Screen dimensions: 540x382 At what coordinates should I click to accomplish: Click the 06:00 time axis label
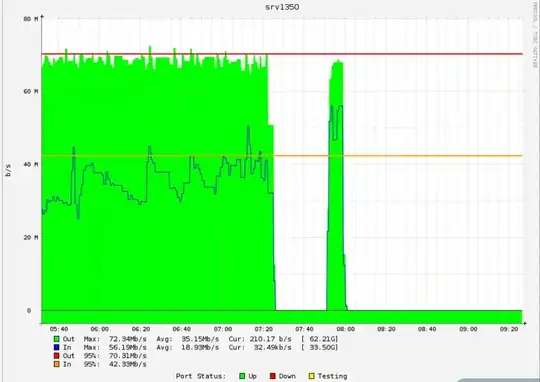[x=100, y=329]
